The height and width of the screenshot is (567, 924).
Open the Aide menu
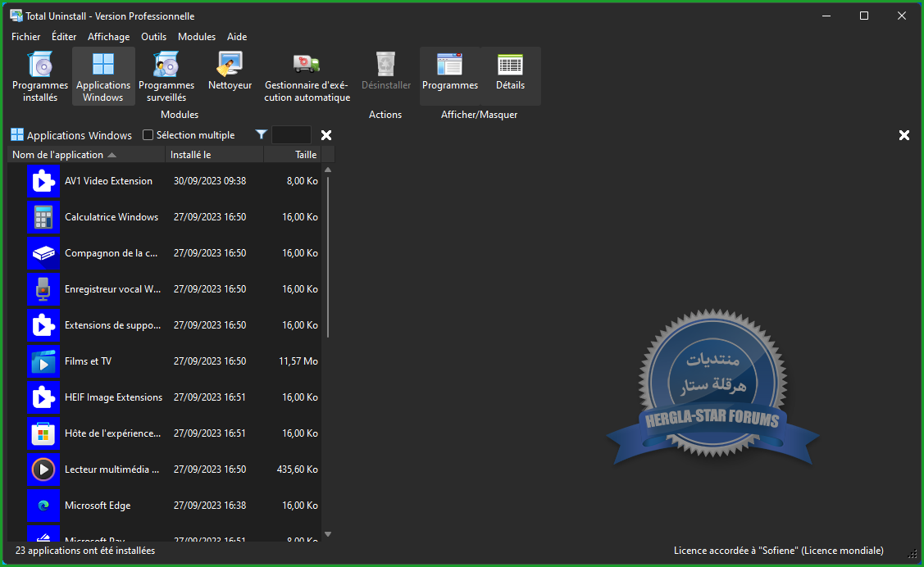(237, 37)
